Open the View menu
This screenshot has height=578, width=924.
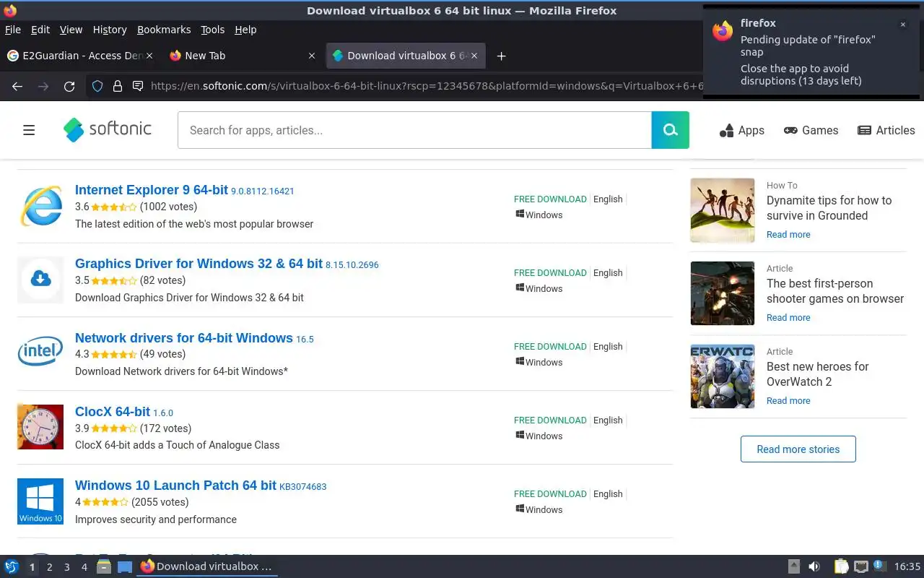point(71,30)
